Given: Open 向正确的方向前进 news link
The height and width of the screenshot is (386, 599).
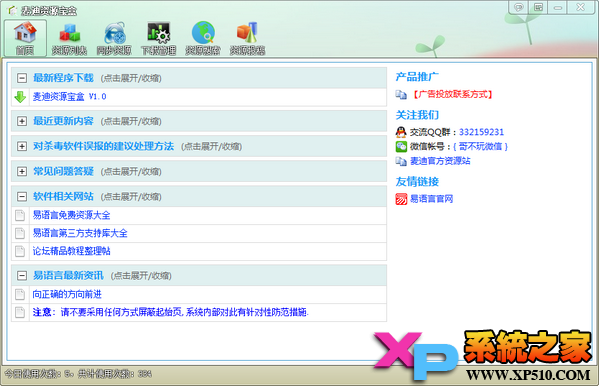Looking at the screenshot, I should pyautogui.click(x=67, y=294).
